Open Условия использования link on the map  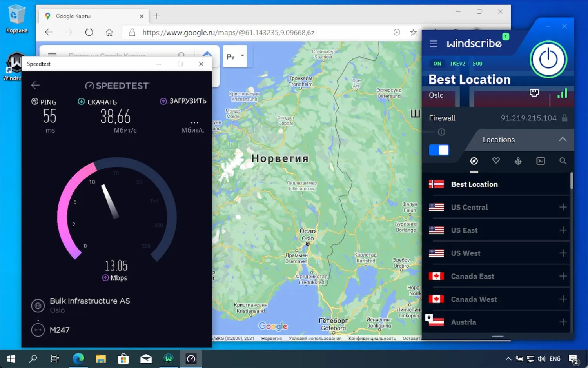coord(315,338)
